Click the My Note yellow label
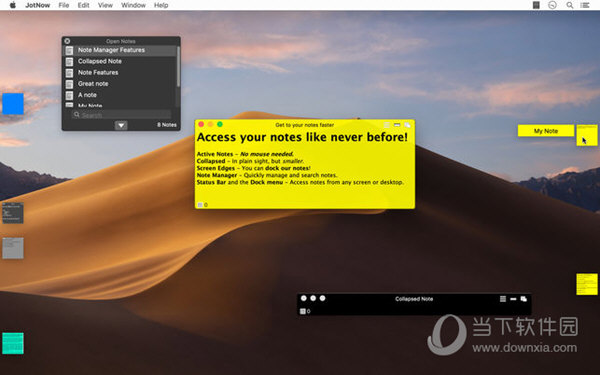600x375 pixels. (546, 130)
